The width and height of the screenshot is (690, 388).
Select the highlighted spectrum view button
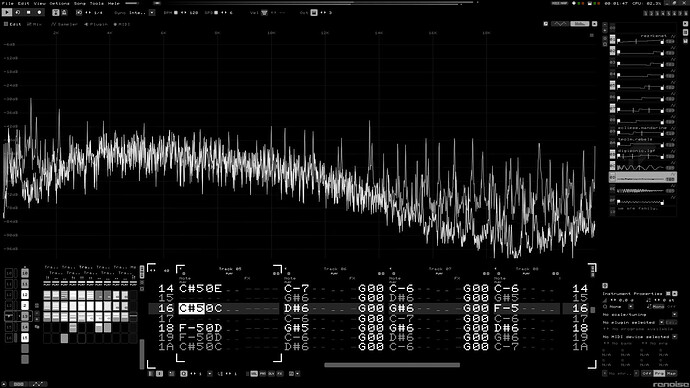point(580,24)
